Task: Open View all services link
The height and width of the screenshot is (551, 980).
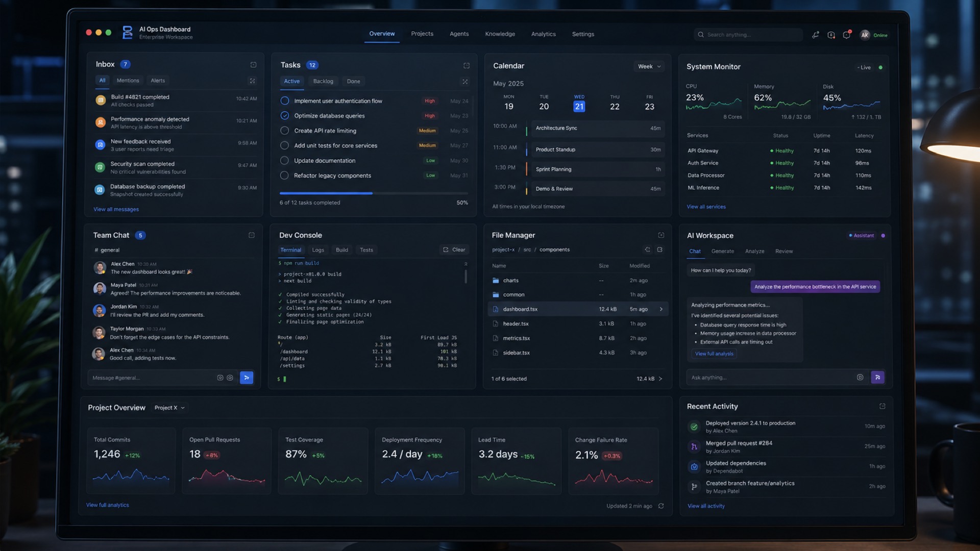Action: (x=706, y=207)
